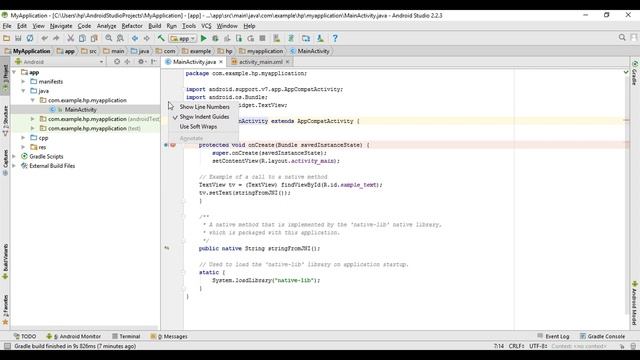The height and width of the screenshot is (360, 640).
Task: Open the TODO tool window
Action: tap(25, 336)
